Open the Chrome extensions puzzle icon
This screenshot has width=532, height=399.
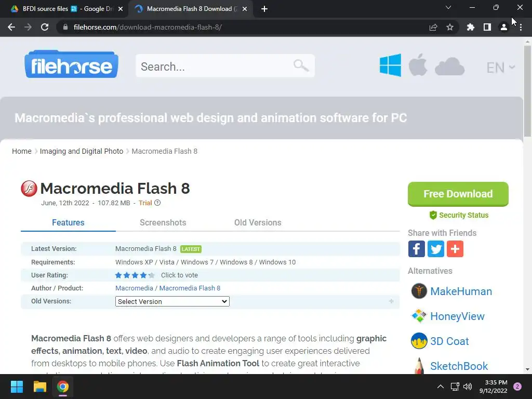[471, 27]
